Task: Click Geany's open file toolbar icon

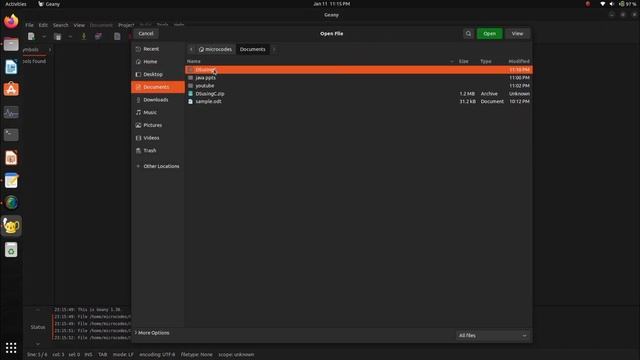Action: pos(58,36)
